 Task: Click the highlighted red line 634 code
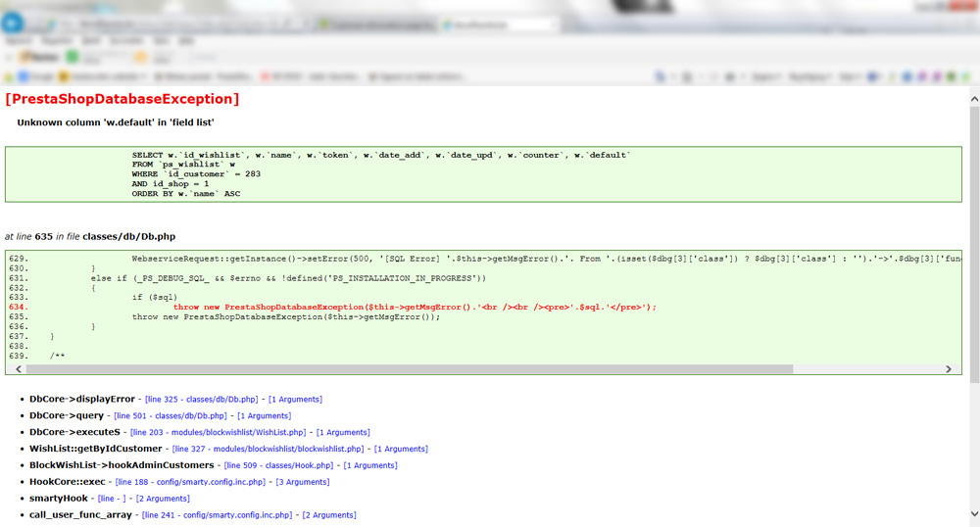(415, 308)
